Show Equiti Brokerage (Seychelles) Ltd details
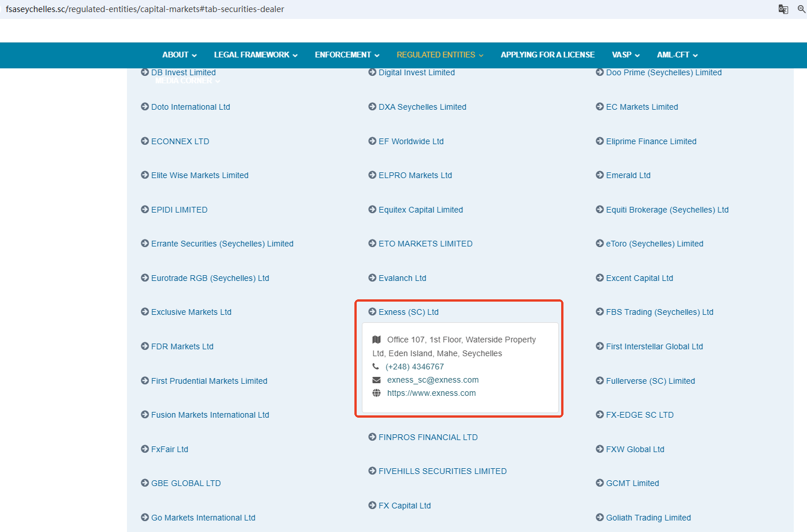The width and height of the screenshot is (807, 532). [667, 210]
